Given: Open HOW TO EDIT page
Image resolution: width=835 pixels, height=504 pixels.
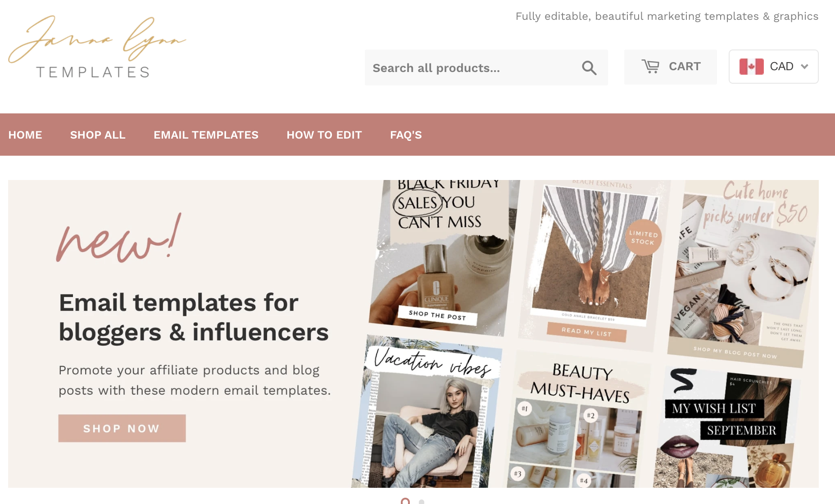Looking at the screenshot, I should [324, 135].
